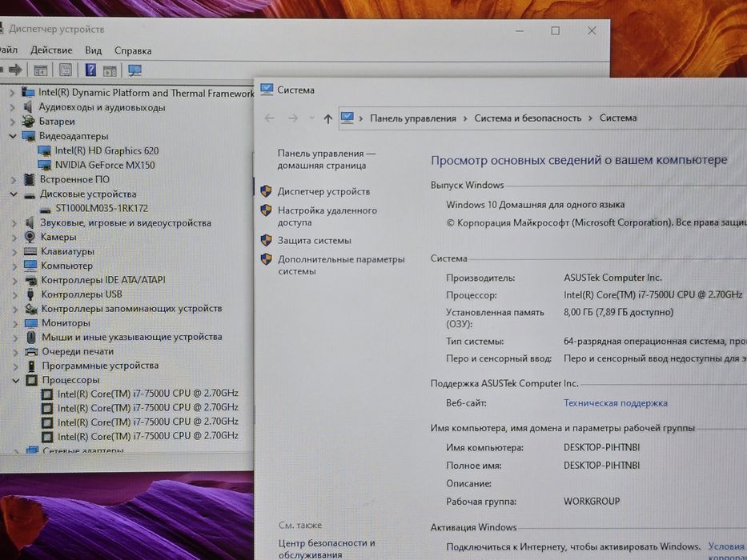
Task: Select the first Intel Core i7-7500U processor entry
Action: point(147,394)
